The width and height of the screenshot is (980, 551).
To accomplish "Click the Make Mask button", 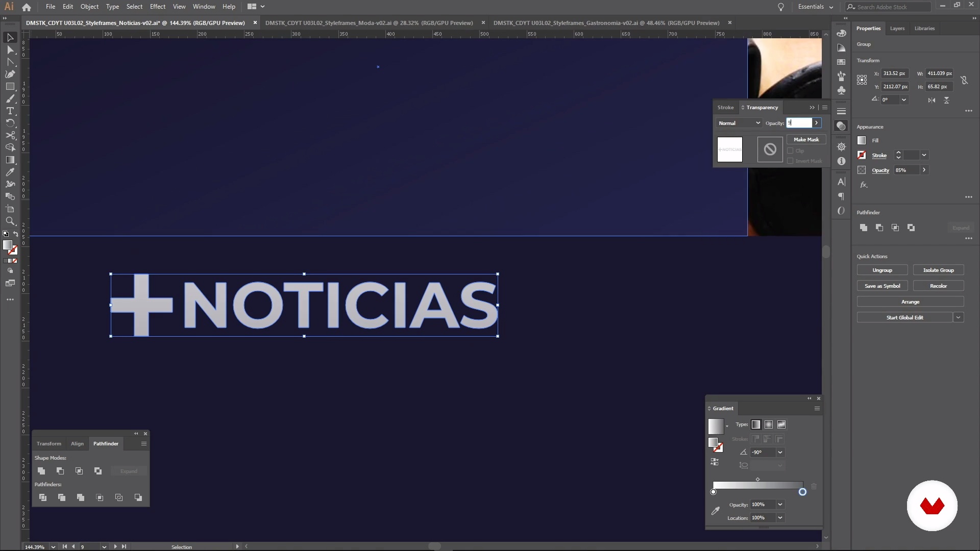I will [806, 139].
